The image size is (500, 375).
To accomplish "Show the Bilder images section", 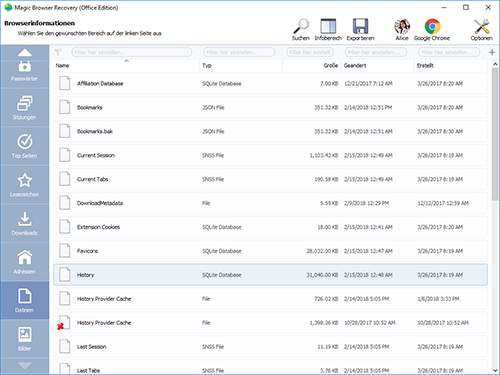I will coord(24,339).
